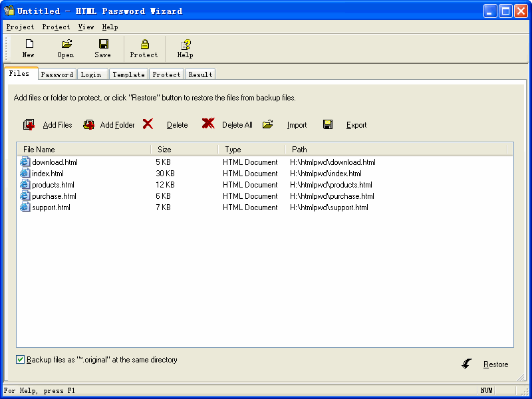Switch to the Template tab
This screenshot has width=532, height=399.
click(x=128, y=74)
